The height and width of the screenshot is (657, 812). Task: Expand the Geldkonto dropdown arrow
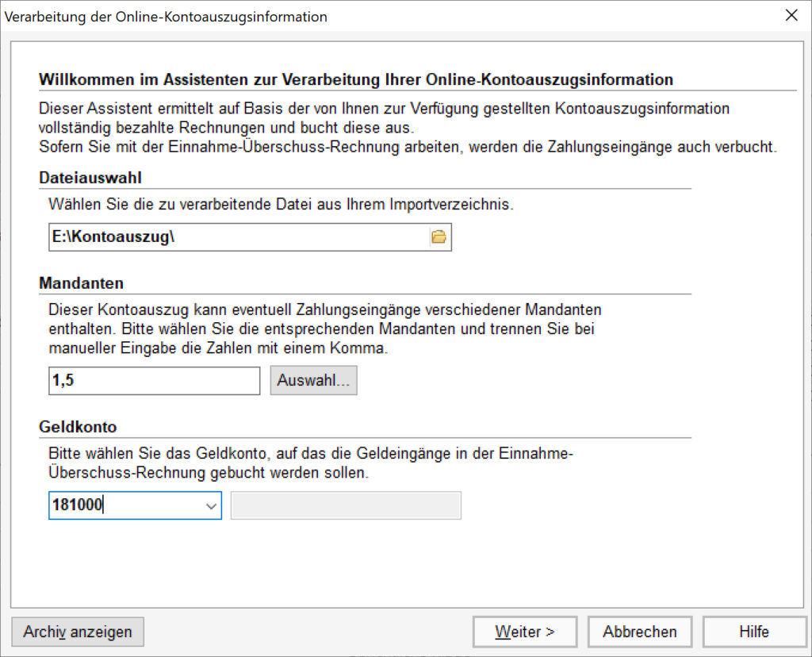point(211,505)
